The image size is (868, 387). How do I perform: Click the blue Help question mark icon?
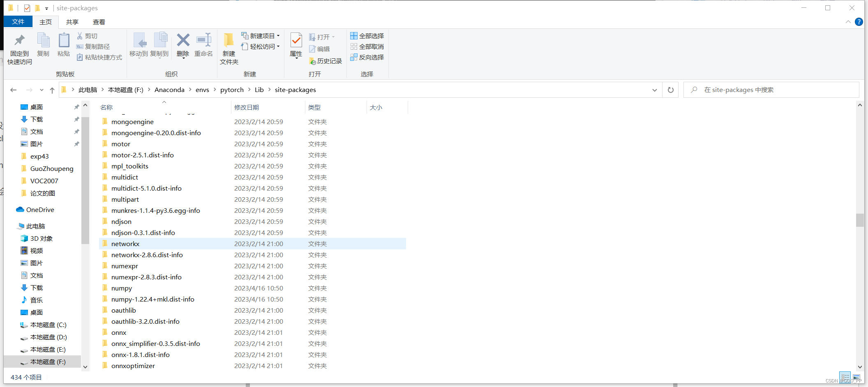pos(859,22)
